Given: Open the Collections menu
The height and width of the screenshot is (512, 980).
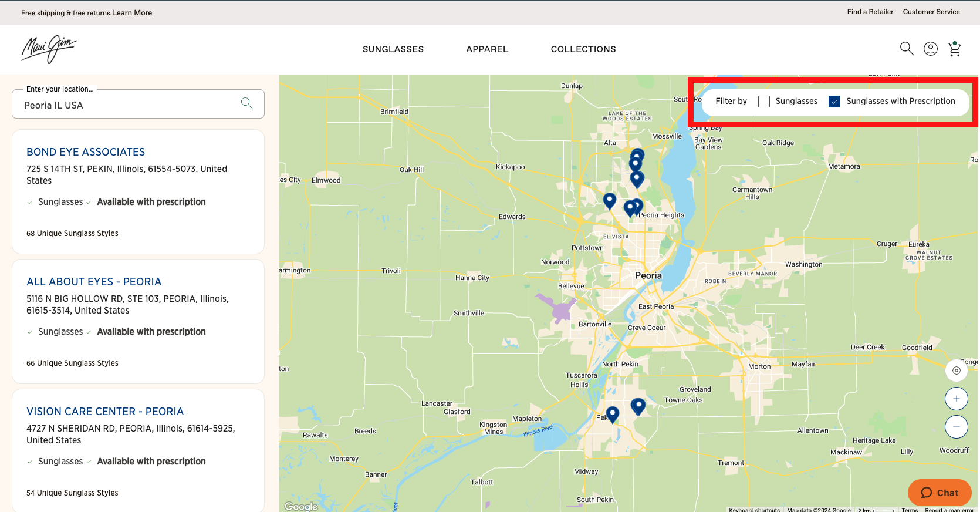Looking at the screenshot, I should tap(583, 49).
